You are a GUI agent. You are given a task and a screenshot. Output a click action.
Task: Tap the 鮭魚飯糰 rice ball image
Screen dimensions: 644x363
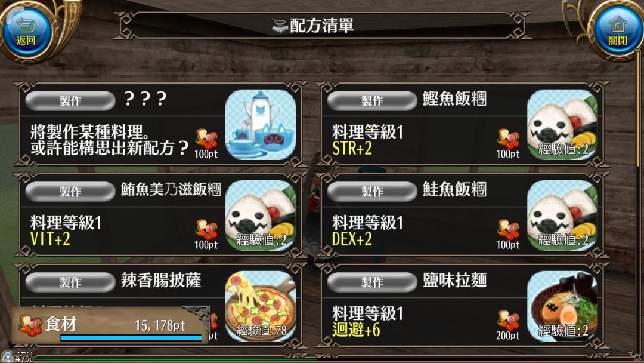coord(562,215)
